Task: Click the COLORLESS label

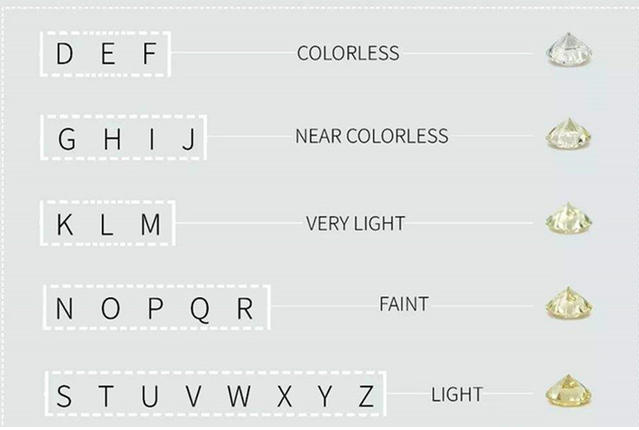Action: (x=347, y=53)
